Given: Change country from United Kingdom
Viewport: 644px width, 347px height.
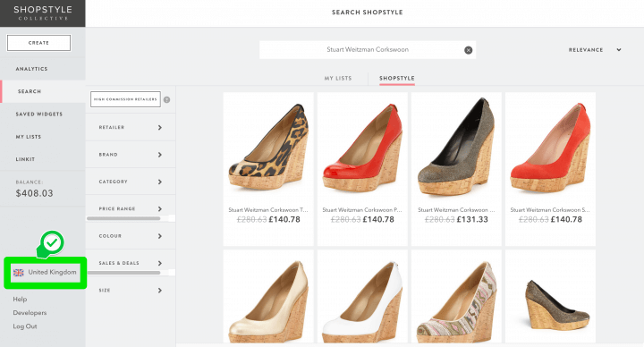Looking at the screenshot, I should pyautogui.click(x=46, y=273).
